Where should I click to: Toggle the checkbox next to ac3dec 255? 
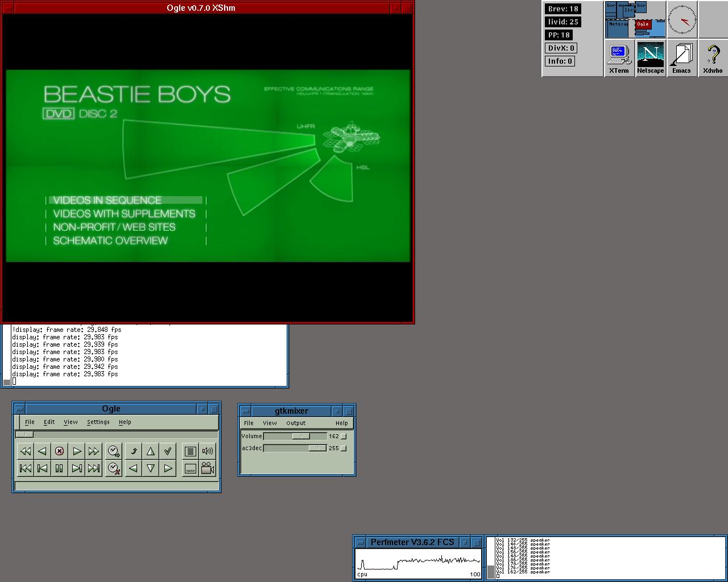(x=344, y=448)
